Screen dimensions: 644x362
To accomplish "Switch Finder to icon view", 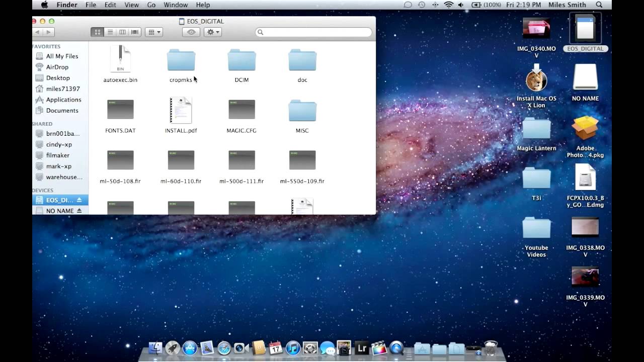I will pos(97,32).
